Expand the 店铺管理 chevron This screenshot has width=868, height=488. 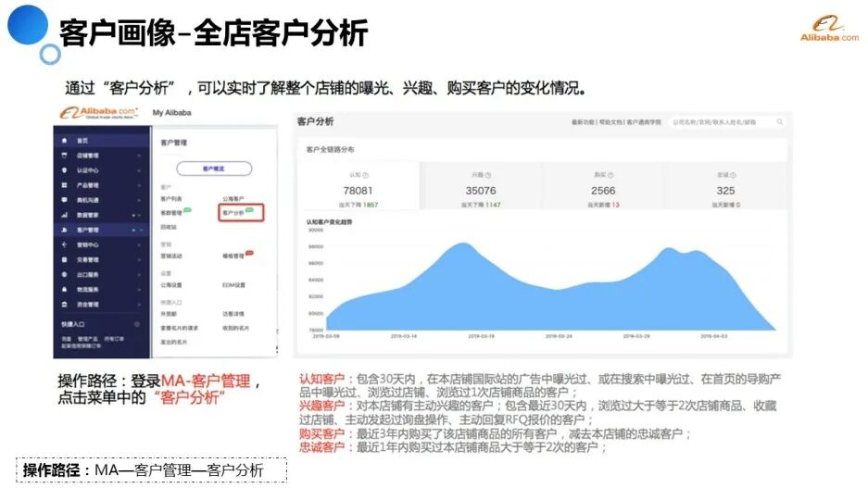139,156
